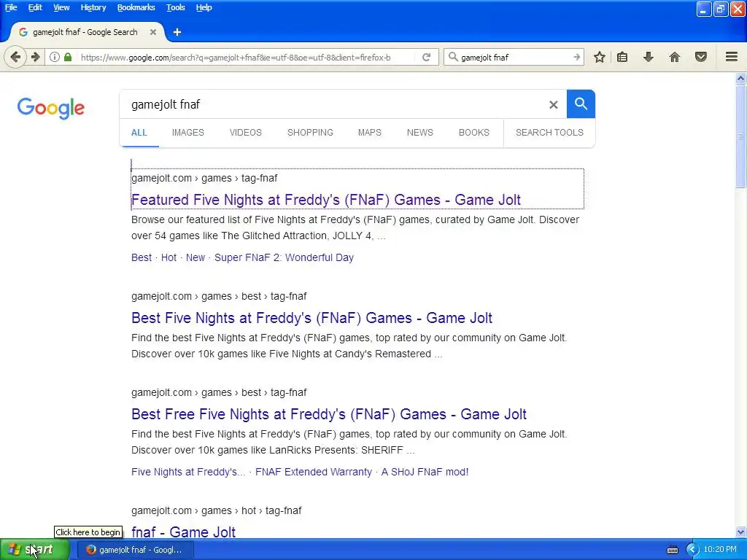Click the gamejolt.com › games › tag-fnaf breadcrumb
This screenshot has width=747, height=560.
(x=204, y=178)
